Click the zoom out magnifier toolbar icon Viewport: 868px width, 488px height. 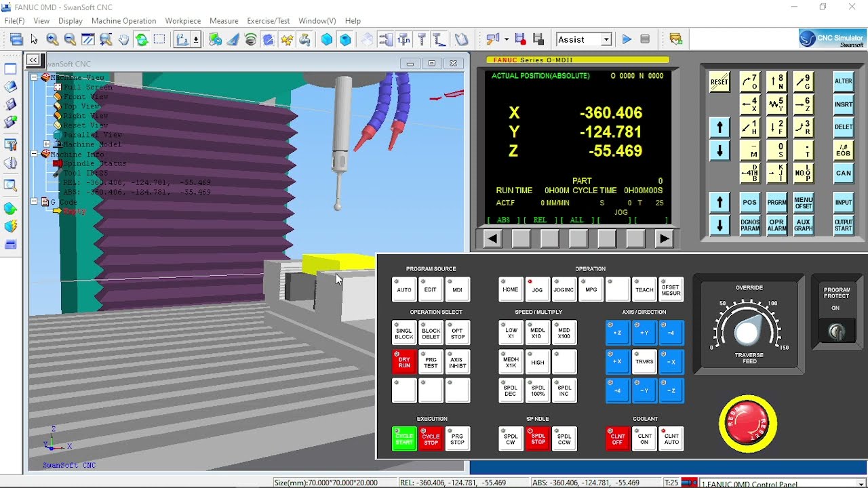point(70,39)
